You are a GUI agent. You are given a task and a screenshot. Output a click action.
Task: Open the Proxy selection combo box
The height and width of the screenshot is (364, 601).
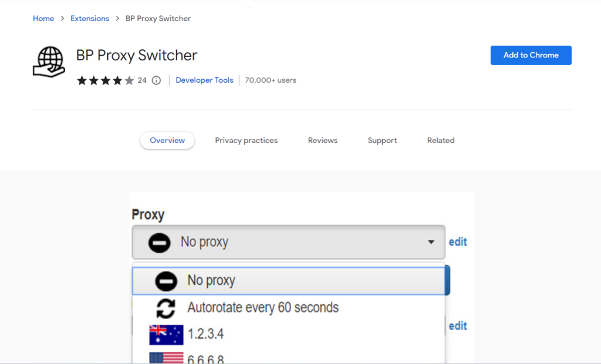click(288, 242)
